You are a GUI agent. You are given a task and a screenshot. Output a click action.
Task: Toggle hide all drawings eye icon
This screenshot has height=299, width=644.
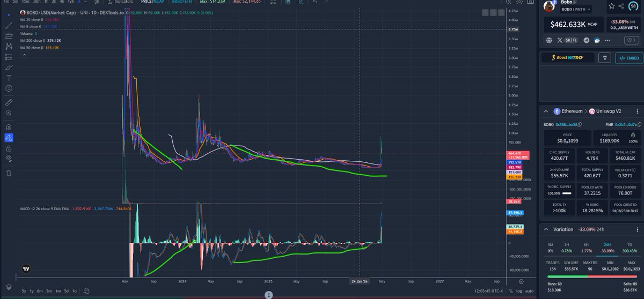[9, 159]
